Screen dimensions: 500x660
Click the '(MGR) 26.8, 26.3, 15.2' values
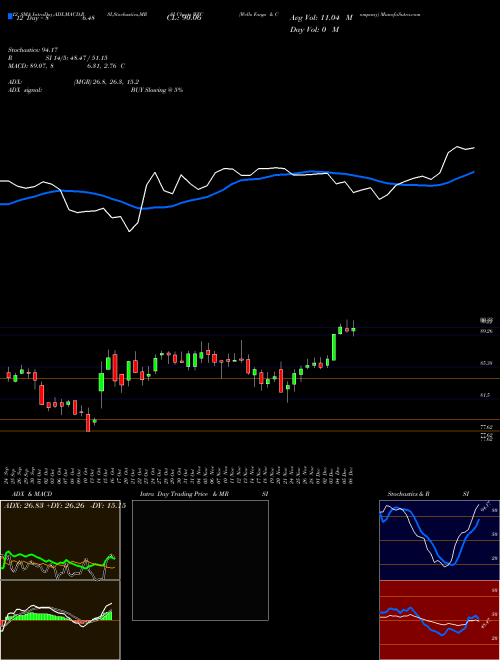click(x=106, y=82)
